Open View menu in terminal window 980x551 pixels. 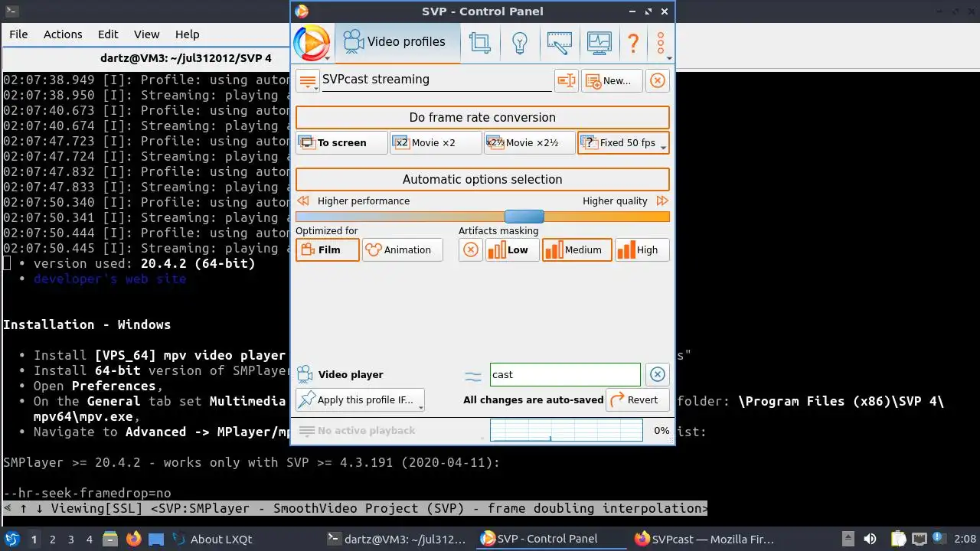click(x=146, y=34)
